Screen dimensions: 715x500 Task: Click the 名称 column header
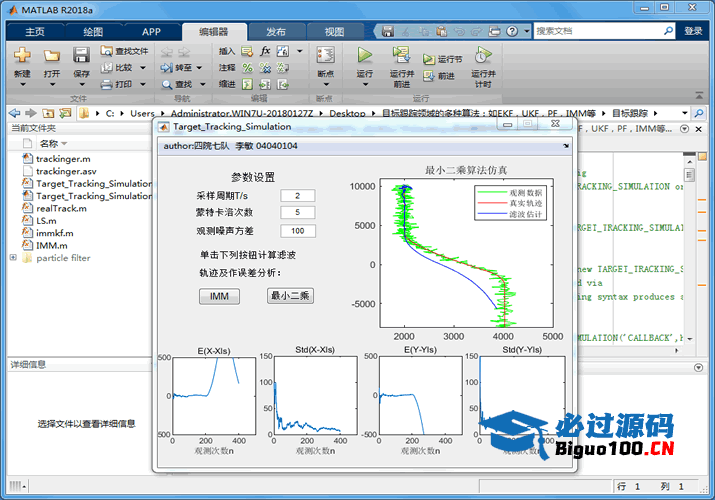[49, 144]
